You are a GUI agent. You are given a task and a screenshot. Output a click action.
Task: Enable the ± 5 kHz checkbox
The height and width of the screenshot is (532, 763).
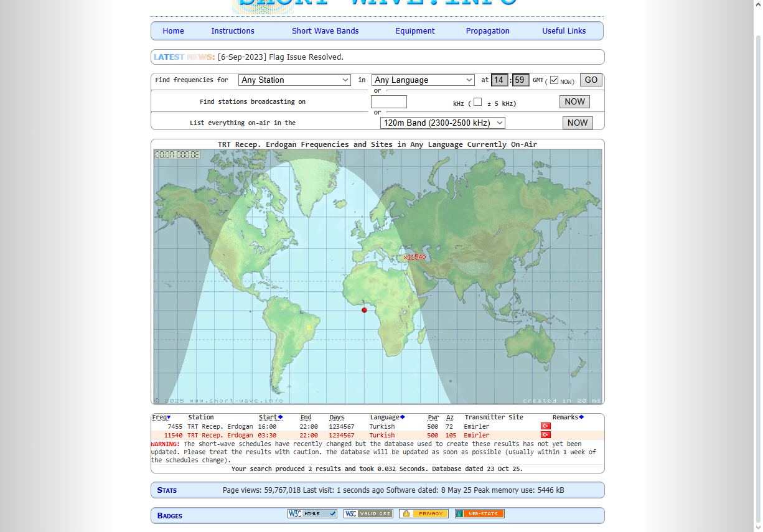coord(477,102)
